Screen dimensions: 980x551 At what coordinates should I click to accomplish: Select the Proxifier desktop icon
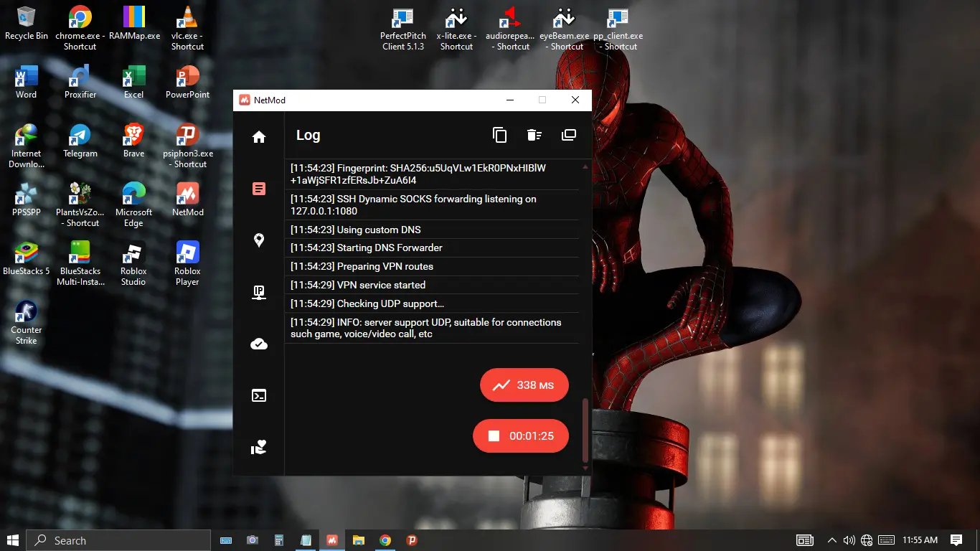pyautogui.click(x=80, y=82)
